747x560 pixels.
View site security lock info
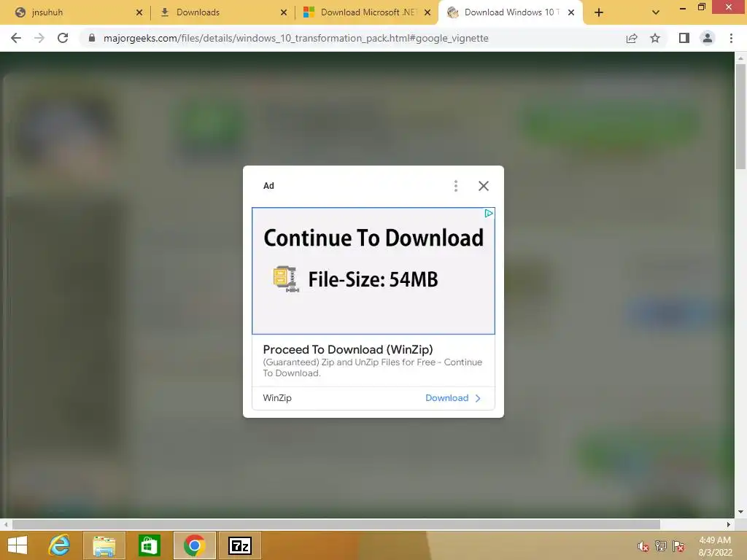(x=92, y=38)
